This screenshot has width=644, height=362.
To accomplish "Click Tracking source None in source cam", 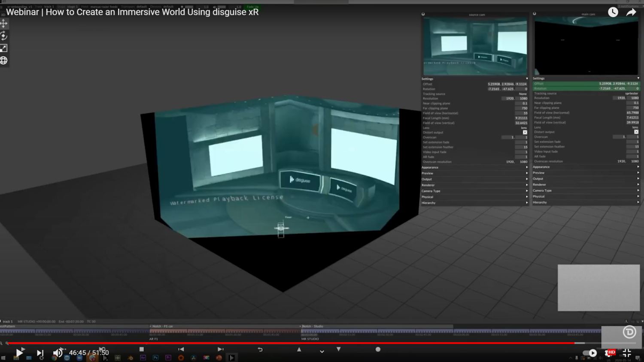I will (x=522, y=94).
